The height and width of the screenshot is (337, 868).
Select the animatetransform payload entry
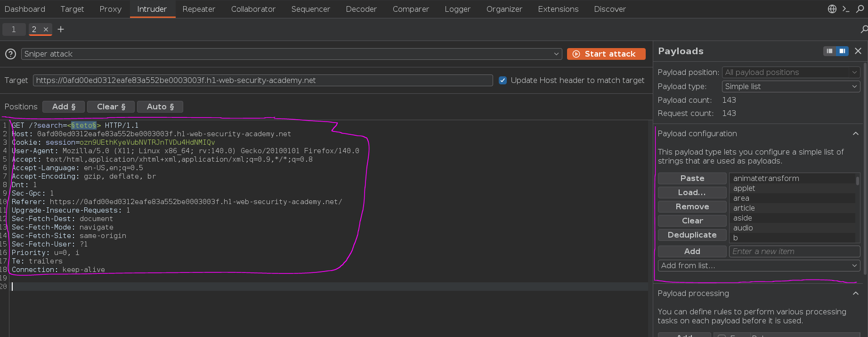(792, 178)
